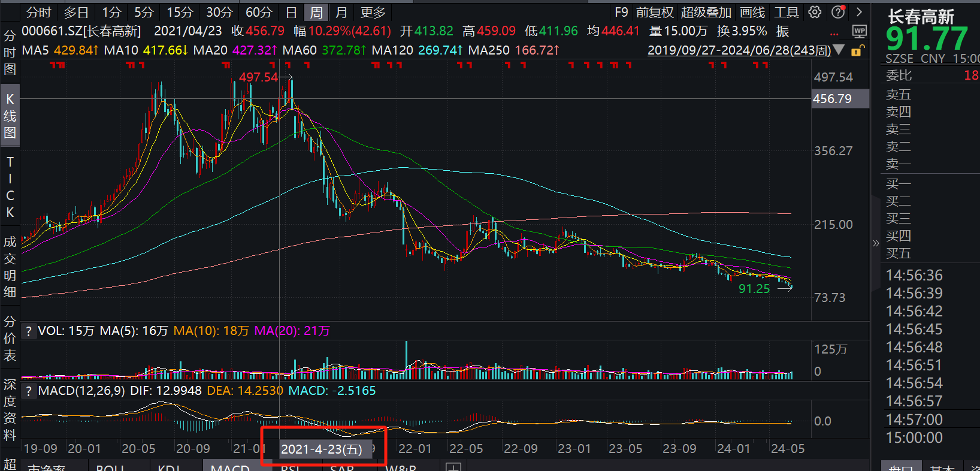Open the red ellipsis more-data icon
Screen dimensions: 980x471
834,34
